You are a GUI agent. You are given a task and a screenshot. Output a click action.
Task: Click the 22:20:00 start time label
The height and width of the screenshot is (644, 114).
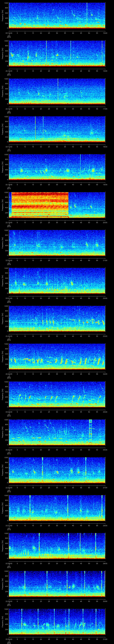click(x=9, y=261)
